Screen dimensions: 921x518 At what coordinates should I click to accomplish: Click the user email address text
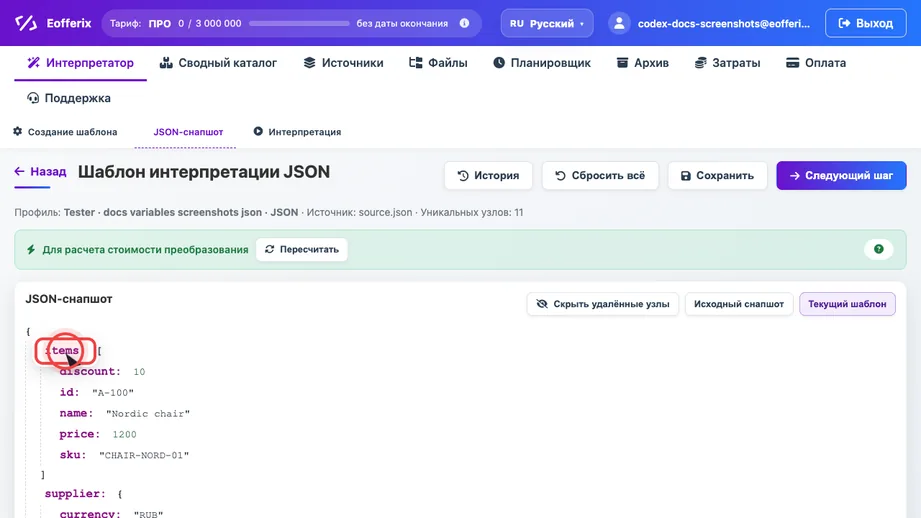pyautogui.click(x=724, y=23)
